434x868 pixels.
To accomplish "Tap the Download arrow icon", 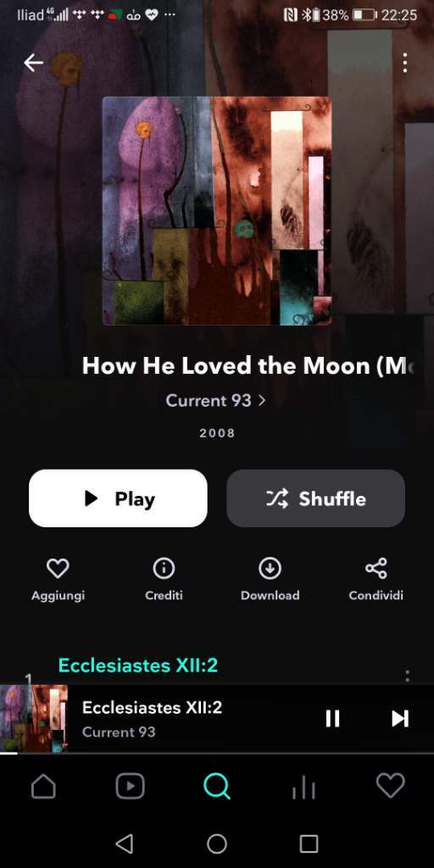I will (270, 569).
